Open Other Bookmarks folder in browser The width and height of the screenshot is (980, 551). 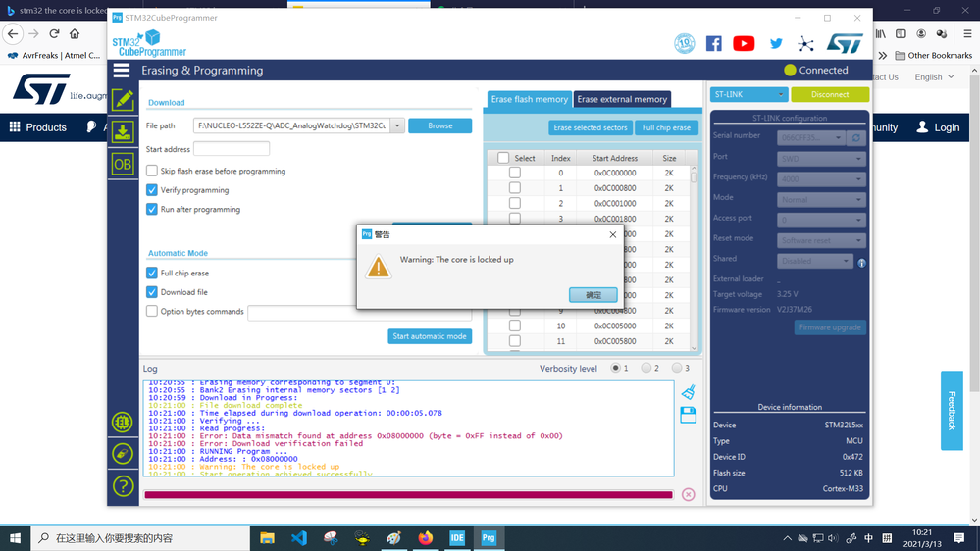pyautogui.click(x=933, y=55)
